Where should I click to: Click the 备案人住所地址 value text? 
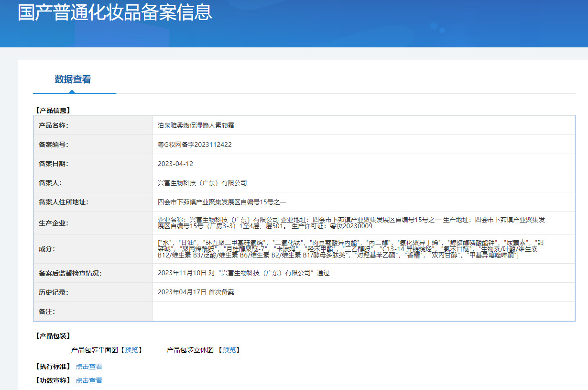(222, 202)
